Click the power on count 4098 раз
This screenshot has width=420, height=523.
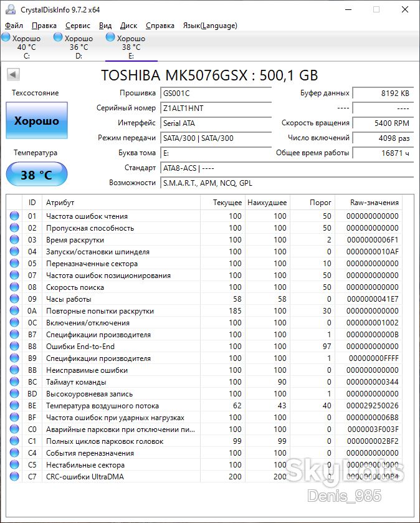(383, 138)
